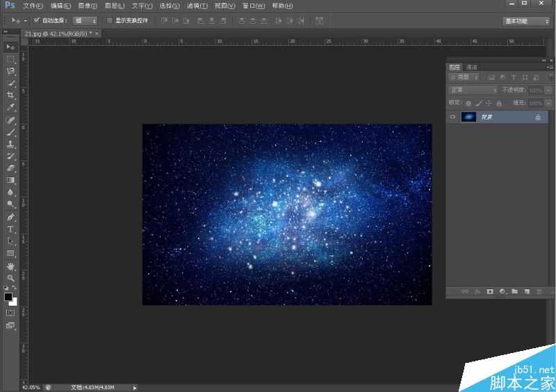Select the Crop tool

pyautogui.click(x=10, y=95)
